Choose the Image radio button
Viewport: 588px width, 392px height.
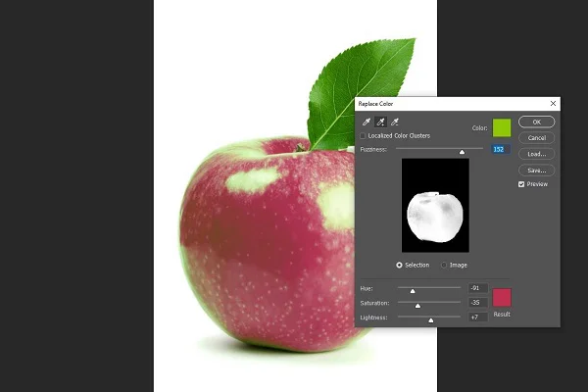445,265
